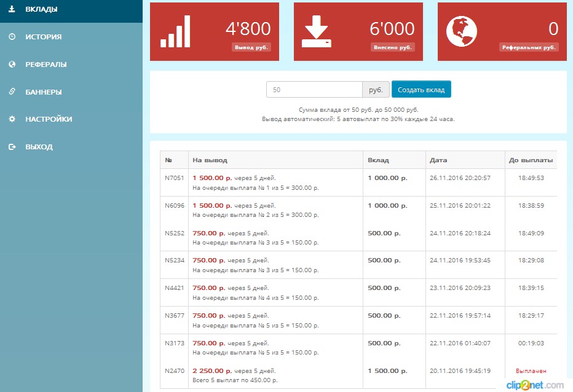Click the download icon beside ВКЛАДЫ
Screen dimensions: 573x392
tap(12, 9)
